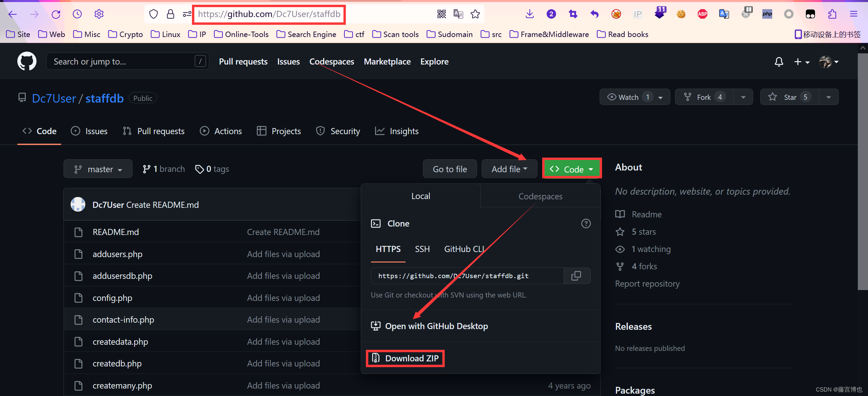Open the php extension icon
This screenshot has height=396, width=868.
coord(767,14)
